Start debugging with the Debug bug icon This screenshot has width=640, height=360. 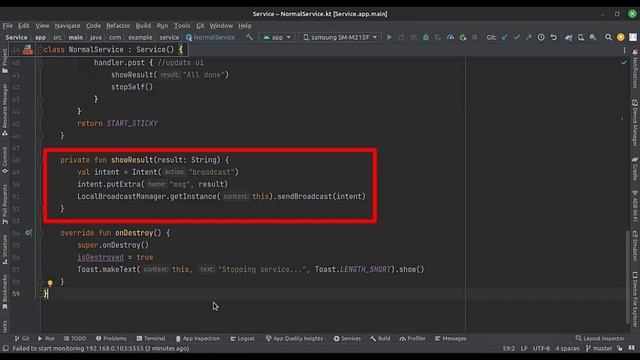(x=426, y=37)
